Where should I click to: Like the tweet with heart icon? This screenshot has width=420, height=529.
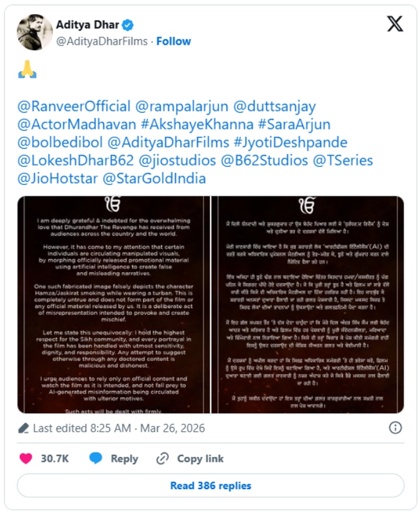[26, 459]
